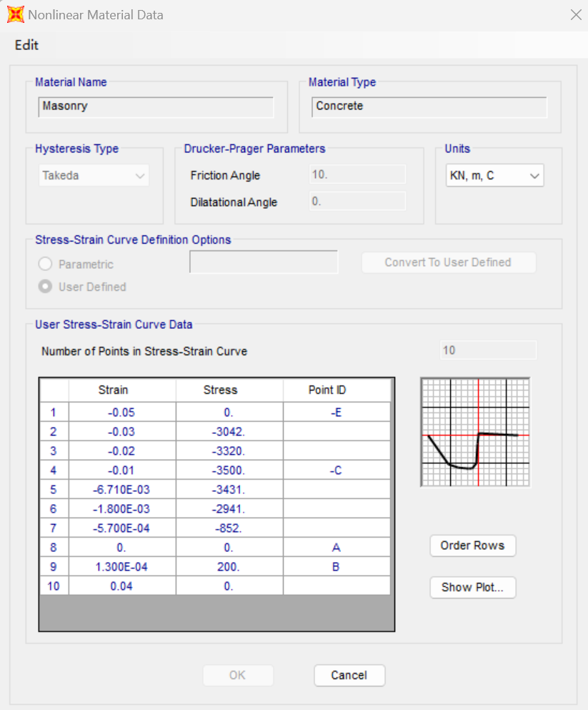The image size is (588, 710).
Task: Click the Dilatational Angle value field
Action: (x=357, y=202)
